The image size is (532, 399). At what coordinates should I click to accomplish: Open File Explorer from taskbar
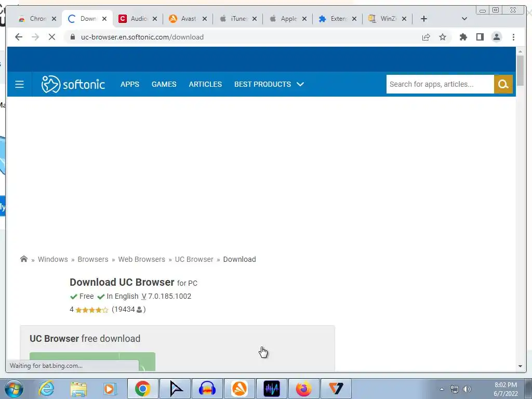(78, 389)
